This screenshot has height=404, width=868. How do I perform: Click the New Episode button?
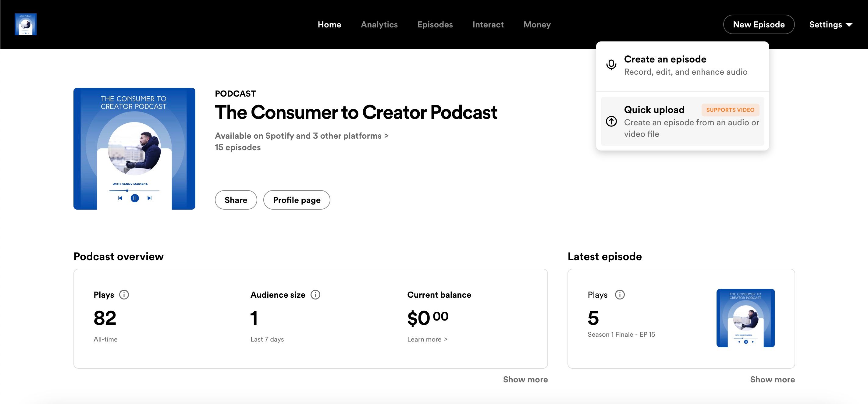[x=759, y=24]
